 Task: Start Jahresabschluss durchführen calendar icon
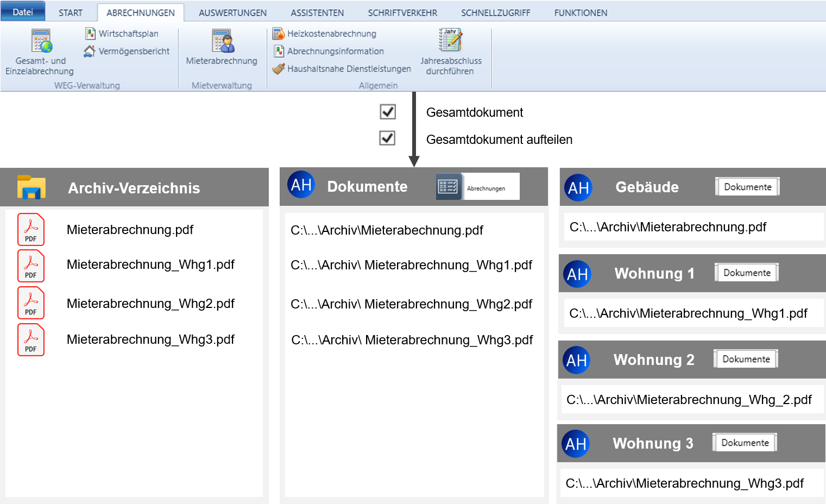450,40
